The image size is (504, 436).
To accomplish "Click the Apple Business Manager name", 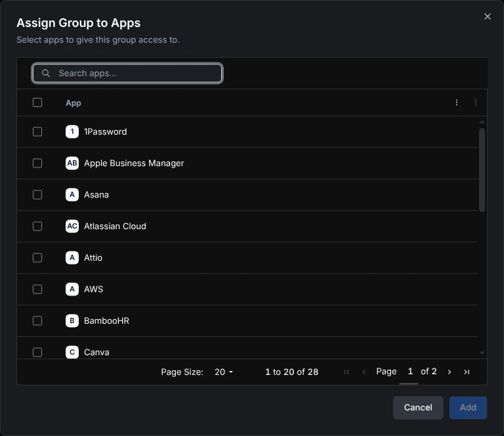I will pyautogui.click(x=134, y=163).
